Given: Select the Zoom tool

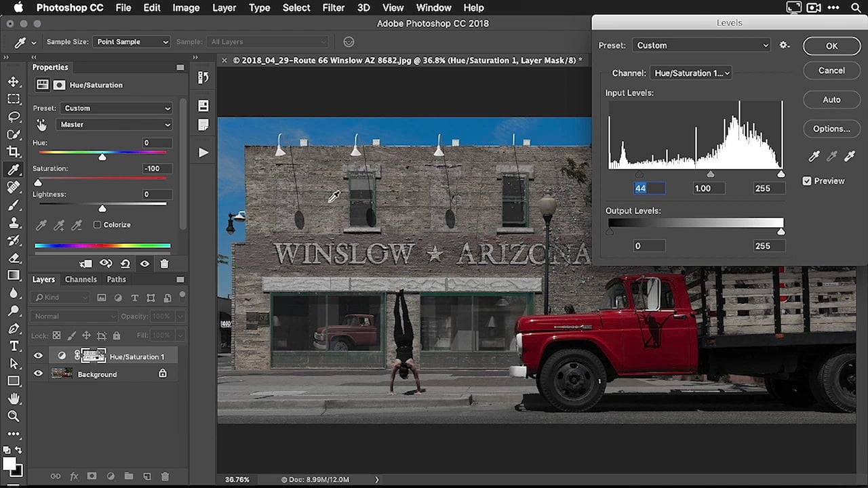Looking at the screenshot, I should [x=14, y=416].
